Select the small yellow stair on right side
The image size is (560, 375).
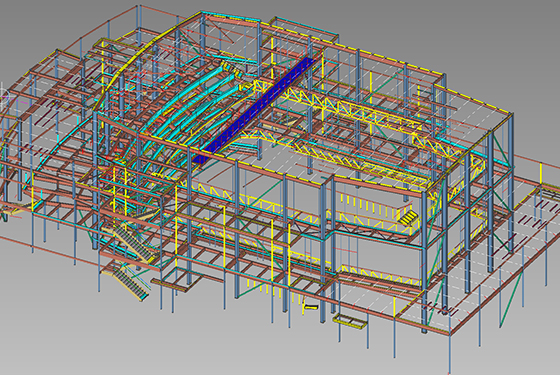(x=408, y=217)
